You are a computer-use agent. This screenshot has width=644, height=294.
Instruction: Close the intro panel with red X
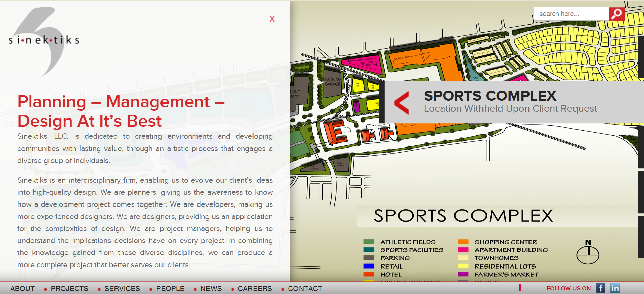[x=272, y=19]
